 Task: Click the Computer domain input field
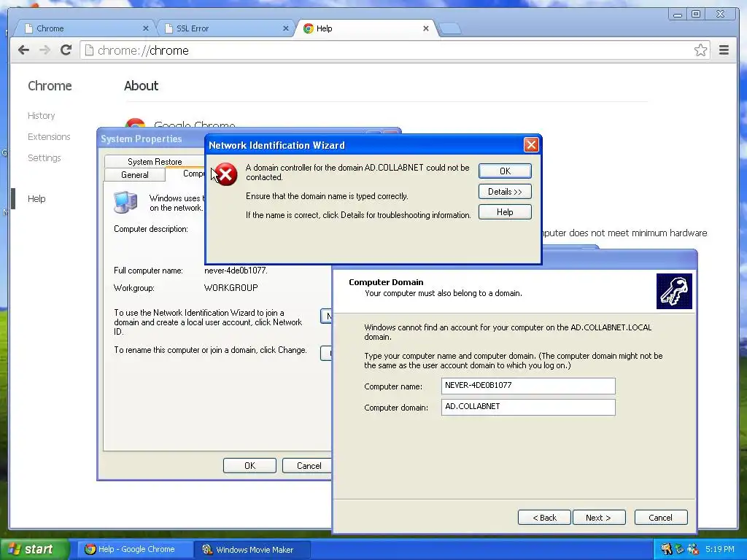point(528,407)
